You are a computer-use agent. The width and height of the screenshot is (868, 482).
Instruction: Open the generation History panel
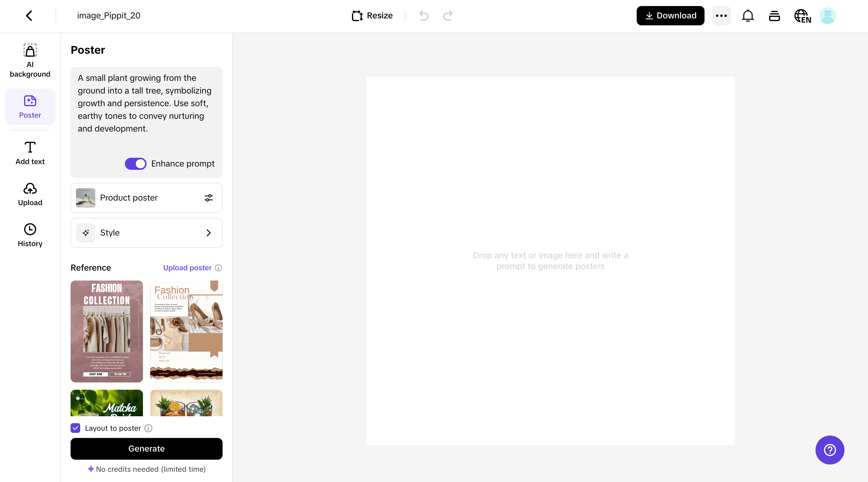[x=30, y=235]
